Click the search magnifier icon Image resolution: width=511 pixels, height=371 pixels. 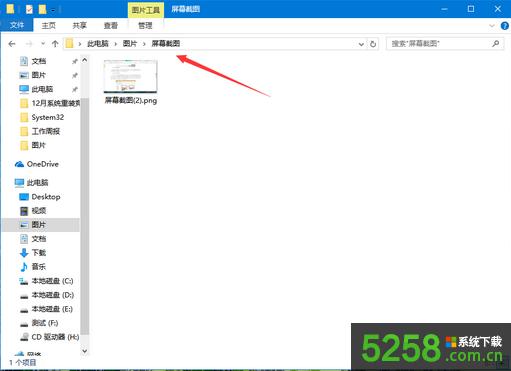tap(496, 43)
